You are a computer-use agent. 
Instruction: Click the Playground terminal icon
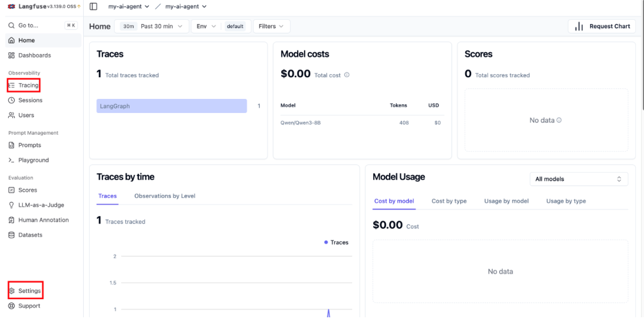pos(12,160)
